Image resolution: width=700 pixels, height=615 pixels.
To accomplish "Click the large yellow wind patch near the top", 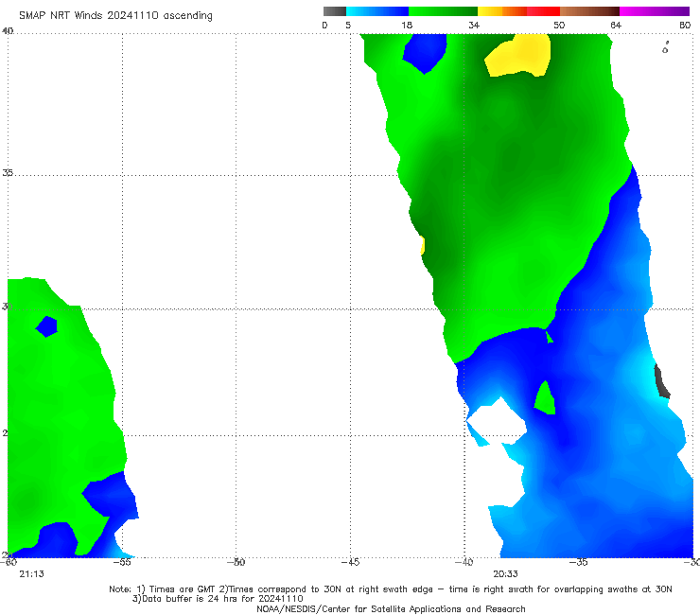I will coord(520,56).
